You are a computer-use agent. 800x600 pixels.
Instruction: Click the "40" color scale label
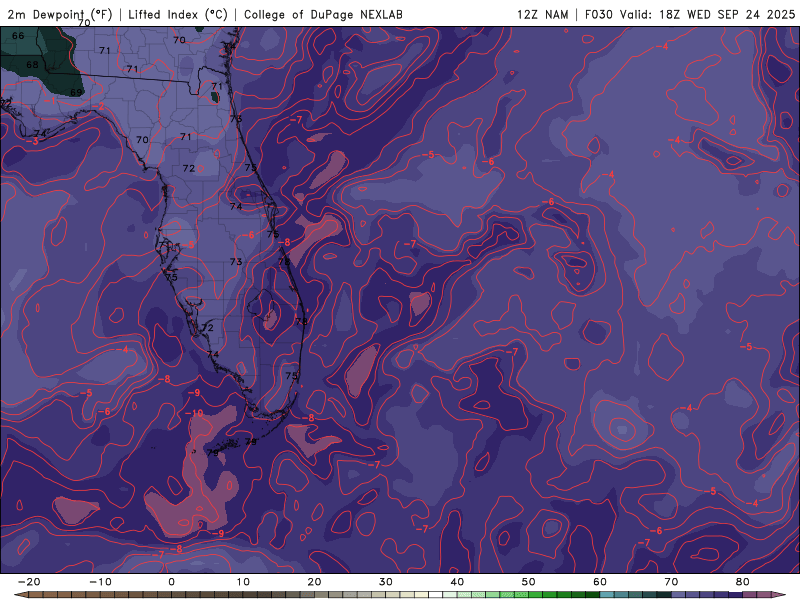coord(457,582)
